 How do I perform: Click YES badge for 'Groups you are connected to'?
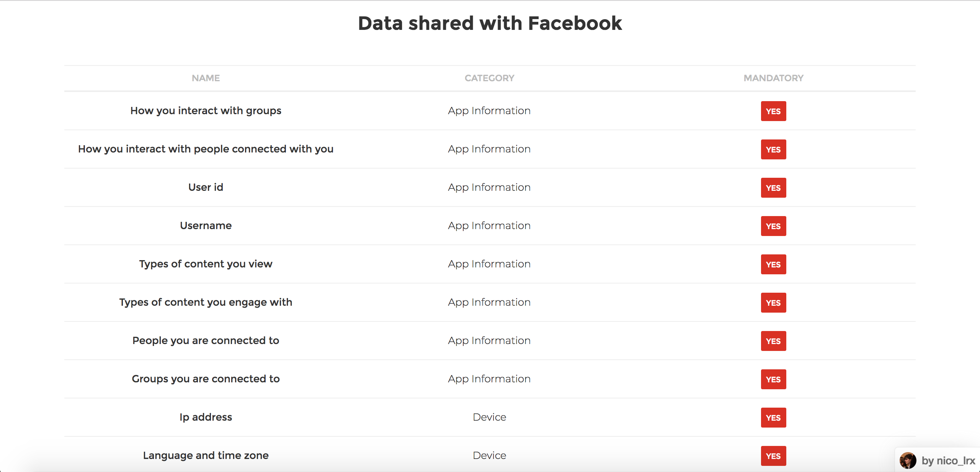(x=773, y=379)
